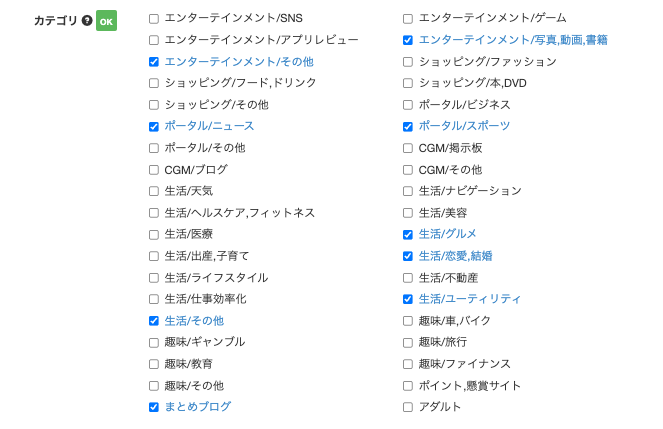Viewport: 663px width, 429px height.
Task: Enable 生活/天気 category
Action: pos(154,191)
